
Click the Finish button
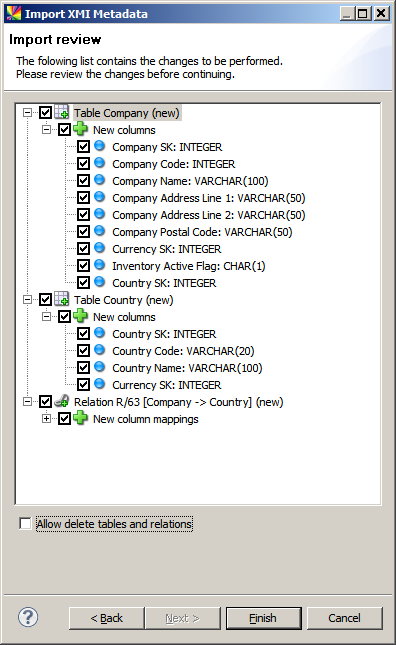pos(263,618)
